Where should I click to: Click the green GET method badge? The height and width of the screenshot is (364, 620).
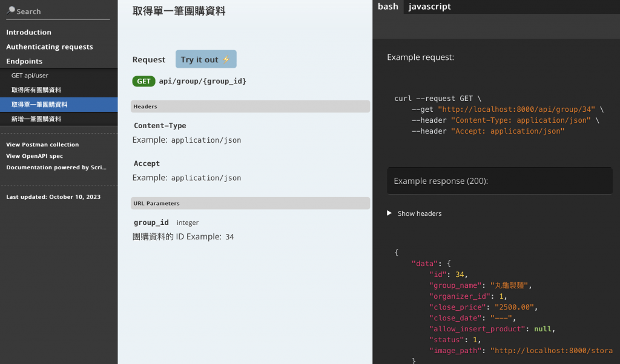pos(143,81)
